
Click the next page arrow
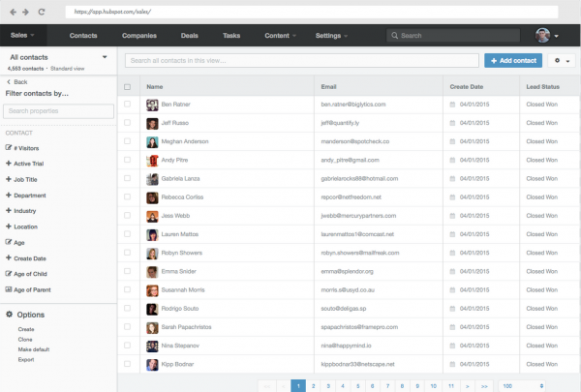point(468,385)
